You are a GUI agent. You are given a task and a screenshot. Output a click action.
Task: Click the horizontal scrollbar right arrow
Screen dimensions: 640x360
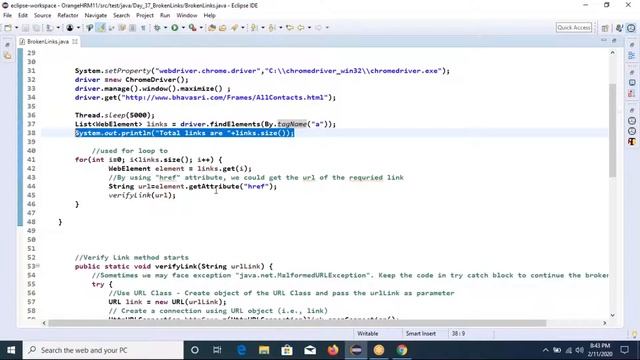604,323
